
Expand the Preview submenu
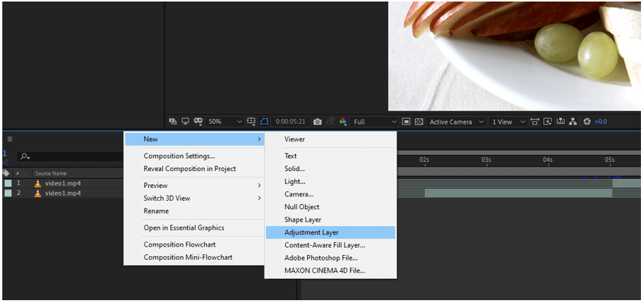coord(194,186)
